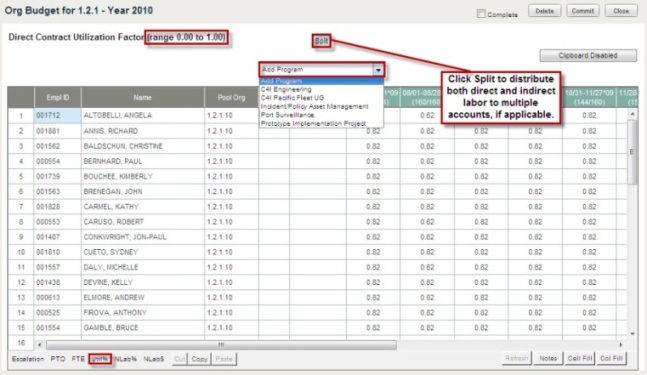647x375 pixels.
Task: Select the BALDSCHUN, CHRISTINE name cell
Action: click(x=143, y=146)
